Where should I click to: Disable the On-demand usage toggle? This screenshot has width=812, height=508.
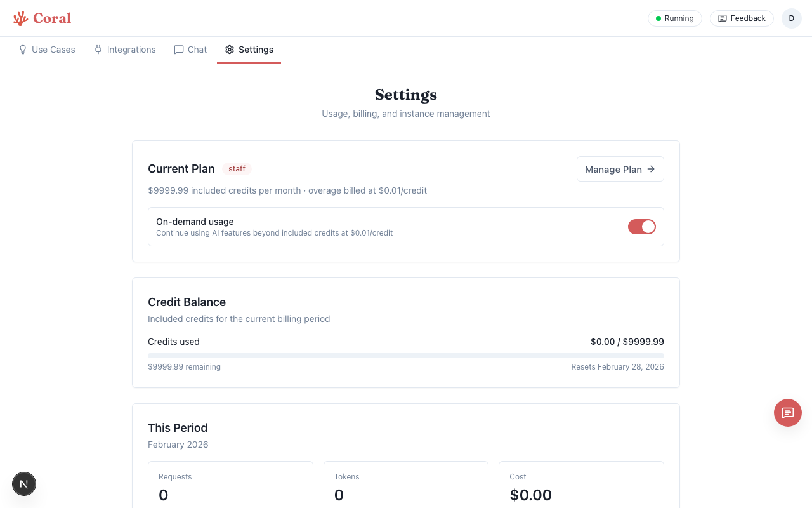click(641, 227)
